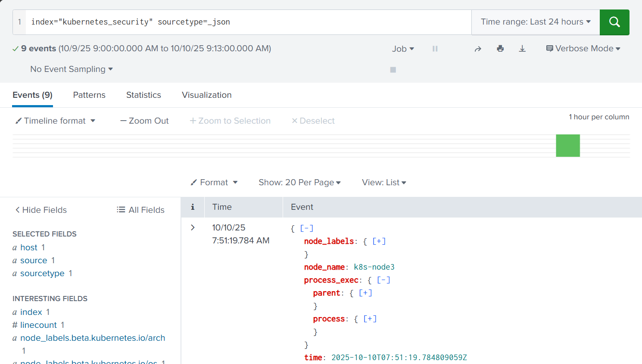Click the pencil icon next to Format
The image size is (642, 364).
coord(193,182)
